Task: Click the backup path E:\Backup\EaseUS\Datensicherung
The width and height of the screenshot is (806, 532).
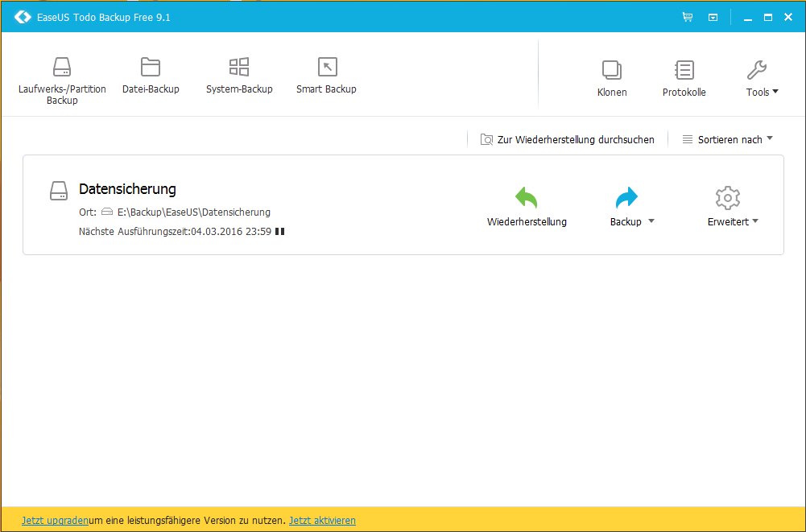Action: [x=193, y=212]
